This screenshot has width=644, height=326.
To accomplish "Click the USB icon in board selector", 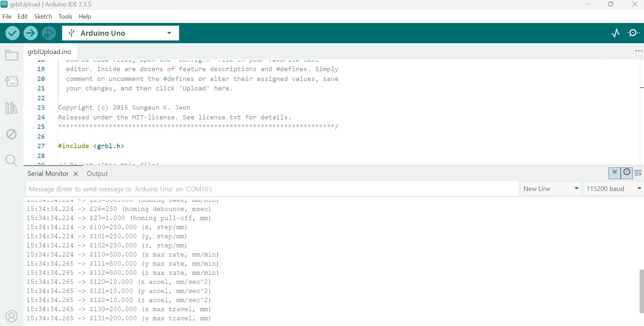I will 72,33.
